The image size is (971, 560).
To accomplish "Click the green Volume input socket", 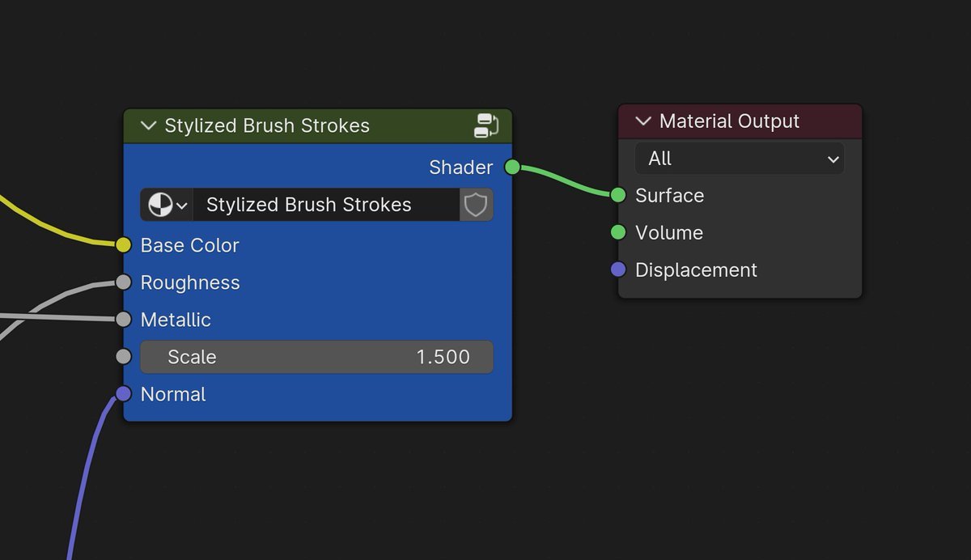I will point(618,232).
